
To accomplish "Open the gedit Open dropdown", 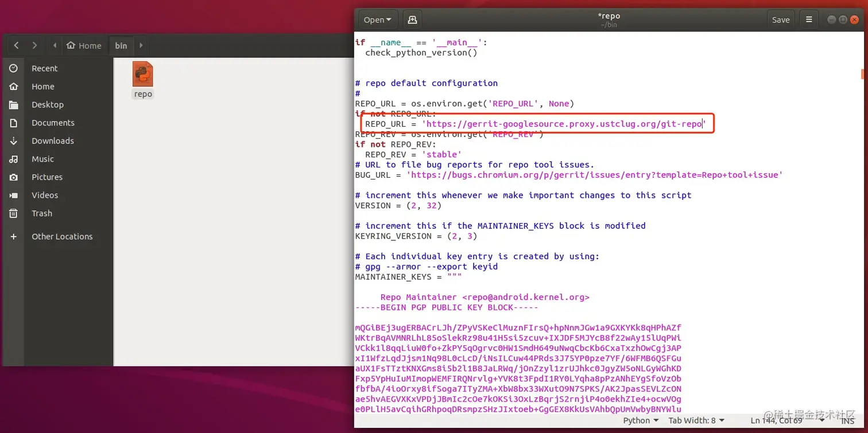I will pyautogui.click(x=377, y=19).
